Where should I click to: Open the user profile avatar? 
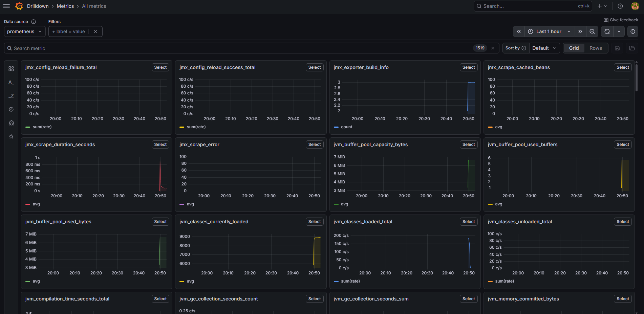(635, 6)
